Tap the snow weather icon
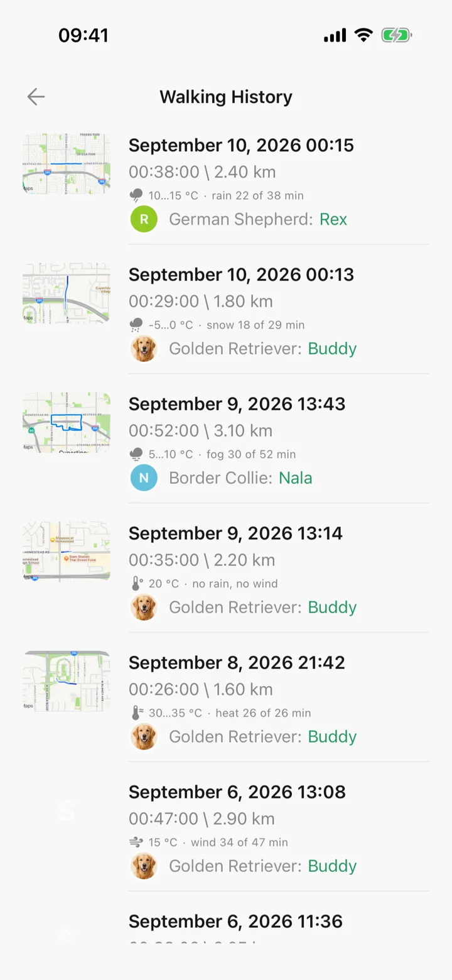The height and width of the screenshot is (980, 452). click(x=136, y=325)
